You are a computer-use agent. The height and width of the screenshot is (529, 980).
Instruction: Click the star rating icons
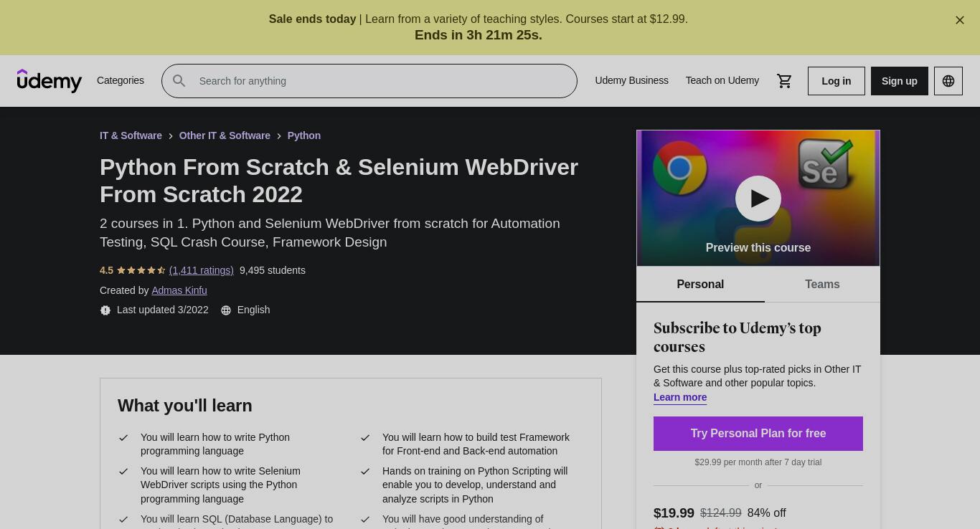click(x=141, y=270)
